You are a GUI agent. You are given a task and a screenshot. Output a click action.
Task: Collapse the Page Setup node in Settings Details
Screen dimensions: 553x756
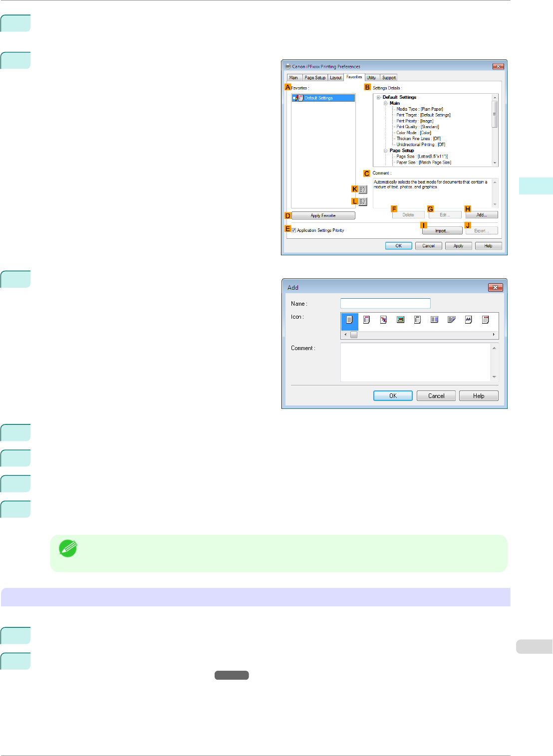point(386,151)
